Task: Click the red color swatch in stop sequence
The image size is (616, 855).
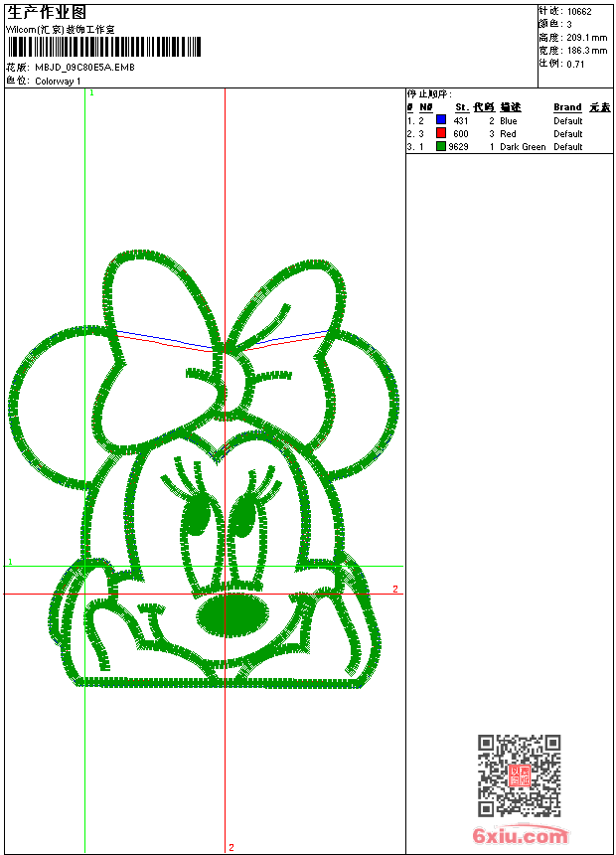Action: [x=441, y=133]
